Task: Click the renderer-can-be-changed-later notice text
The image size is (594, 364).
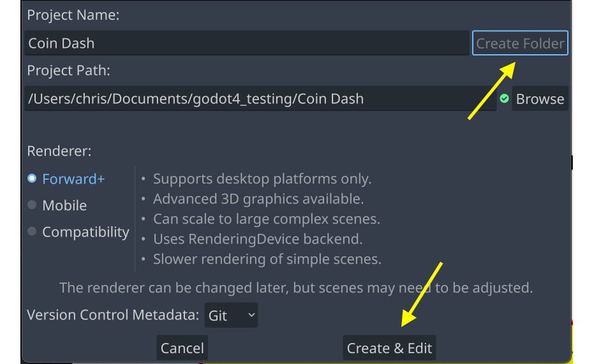Action: click(x=295, y=288)
